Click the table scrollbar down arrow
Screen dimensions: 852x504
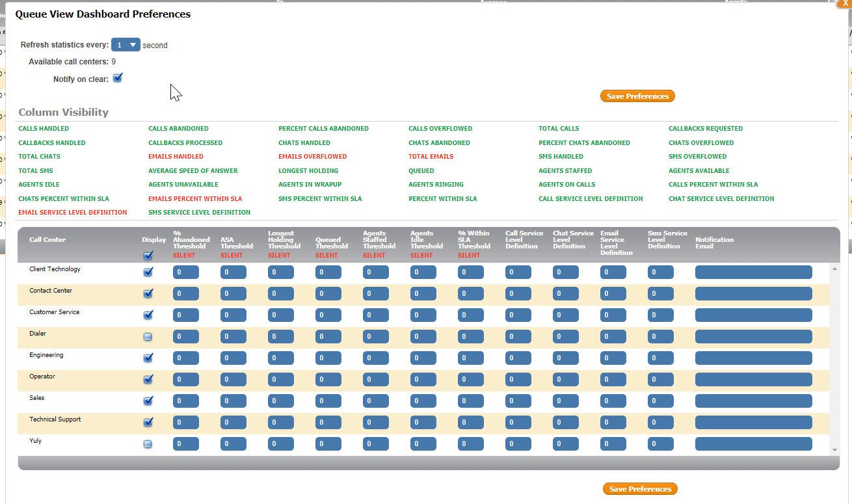tap(835, 450)
